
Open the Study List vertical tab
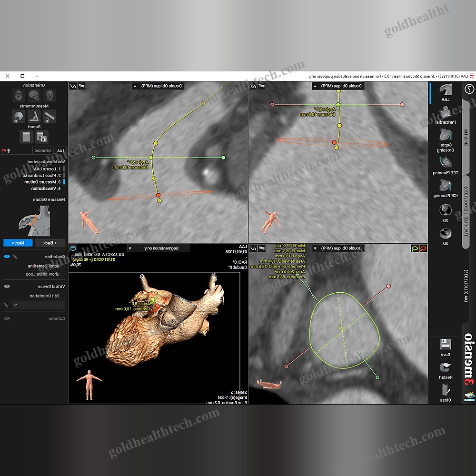click(x=466, y=138)
